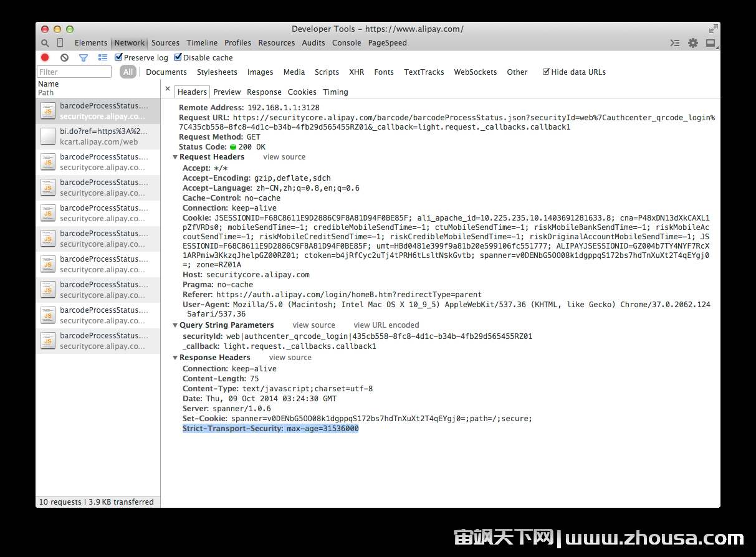Collapse the Response Headers section
Viewport: 756px width, 557px height.
point(176,358)
